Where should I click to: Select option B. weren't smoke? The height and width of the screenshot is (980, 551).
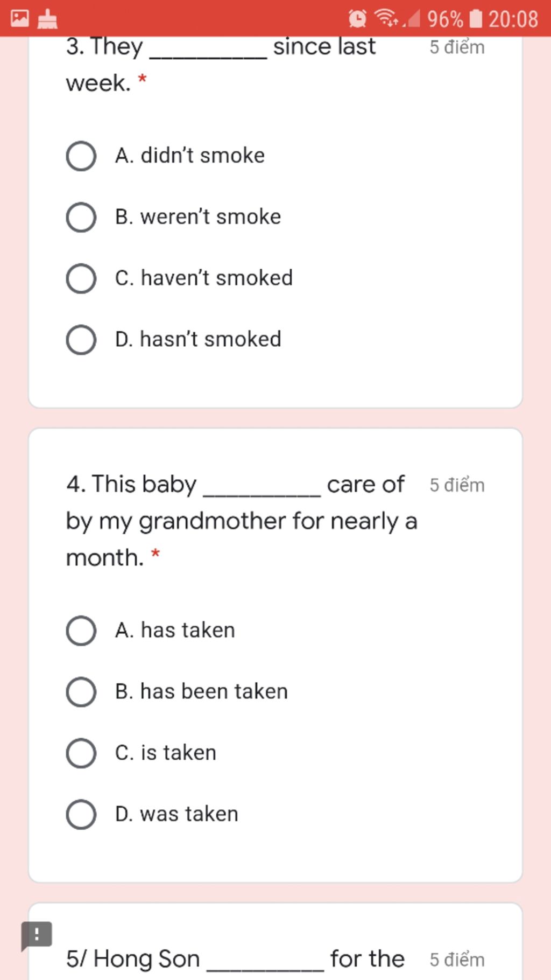(x=174, y=218)
